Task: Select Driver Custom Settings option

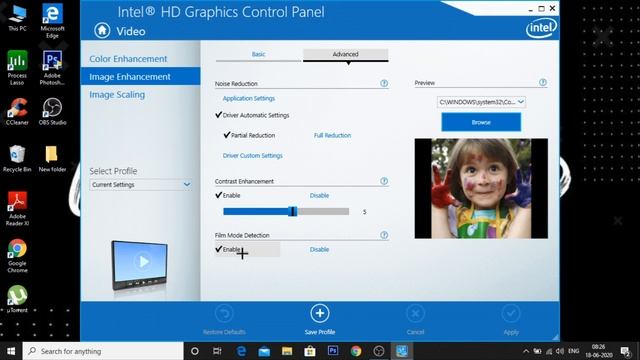Action: 252,156
